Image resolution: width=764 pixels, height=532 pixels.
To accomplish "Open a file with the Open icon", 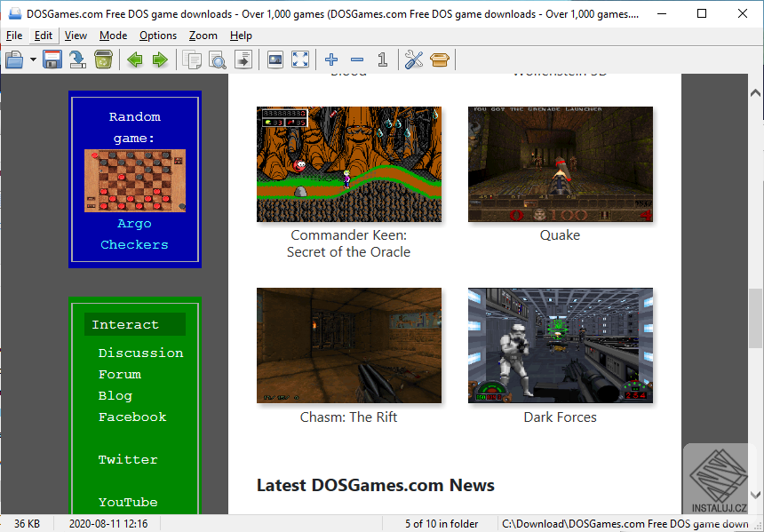I will (x=15, y=60).
